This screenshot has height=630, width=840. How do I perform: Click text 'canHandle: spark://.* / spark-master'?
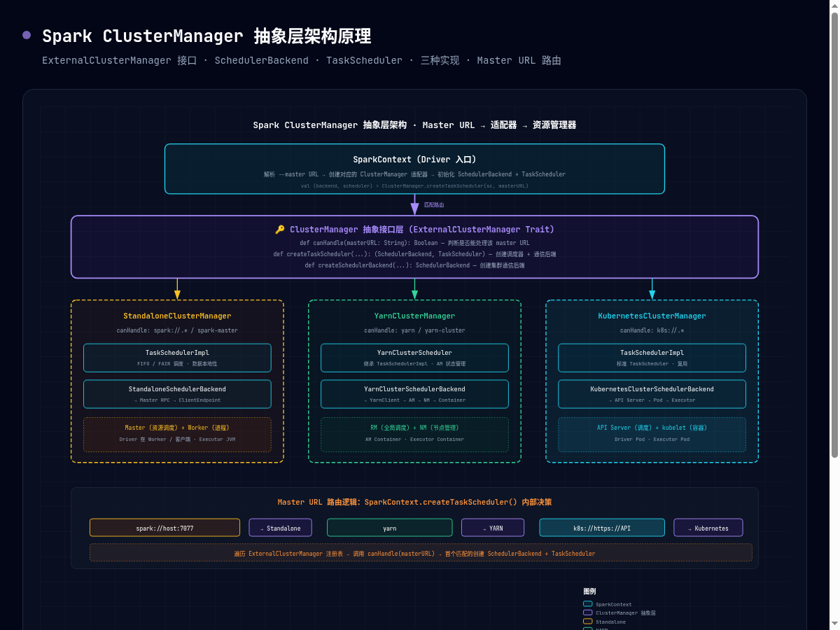click(177, 330)
